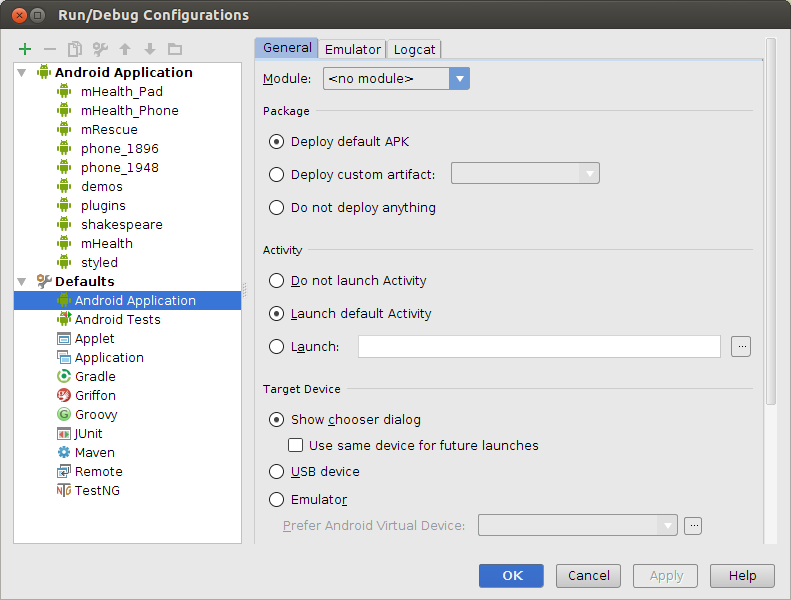Viewport: 791px width, 600px height.
Task: Browse for activity with ellipsis button
Action: (741, 347)
